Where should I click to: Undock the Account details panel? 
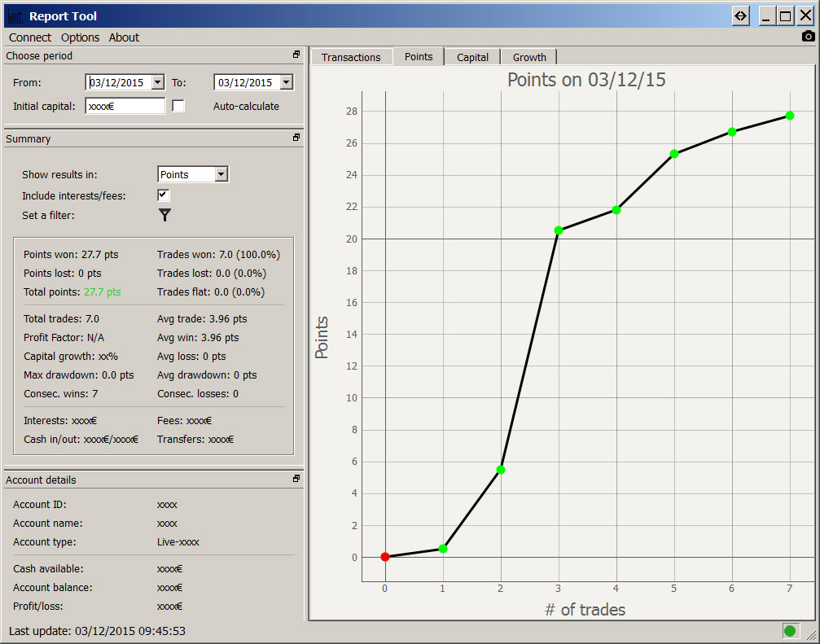point(296,480)
